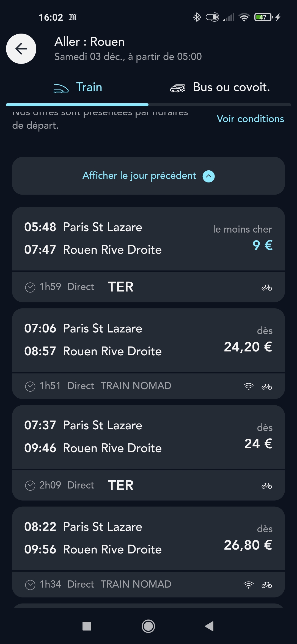Tap the wifi icon on 1h34 TRAIN NOMAD row
This screenshot has height=644, width=297.
point(249,585)
